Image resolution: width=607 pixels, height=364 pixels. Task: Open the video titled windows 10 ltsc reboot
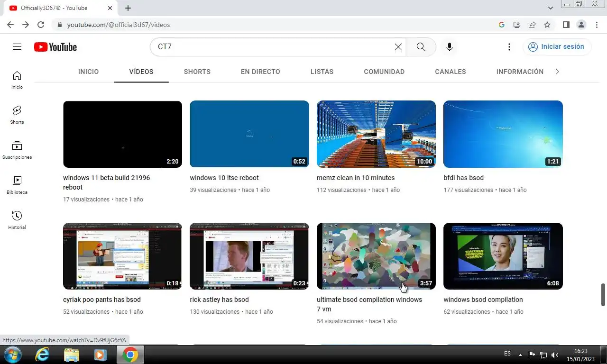click(x=224, y=178)
